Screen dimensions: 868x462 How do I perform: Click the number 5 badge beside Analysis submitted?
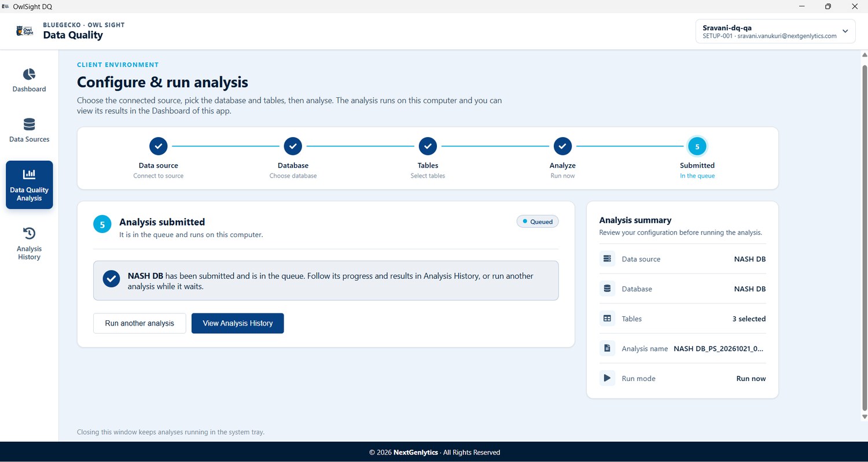(102, 225)
